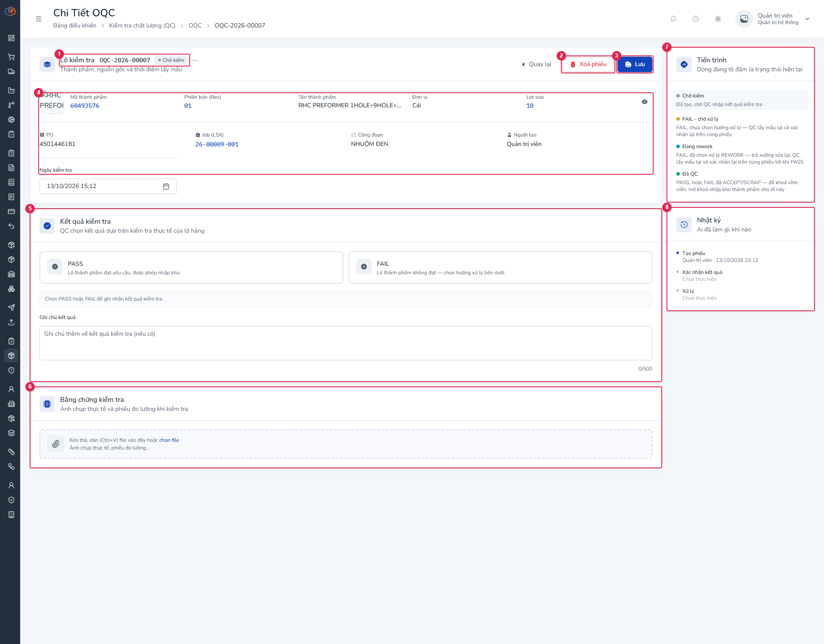Open the delivery truck sidebar icon
The width and height of the screenshot is (824, 644).
tap(12, 72)
